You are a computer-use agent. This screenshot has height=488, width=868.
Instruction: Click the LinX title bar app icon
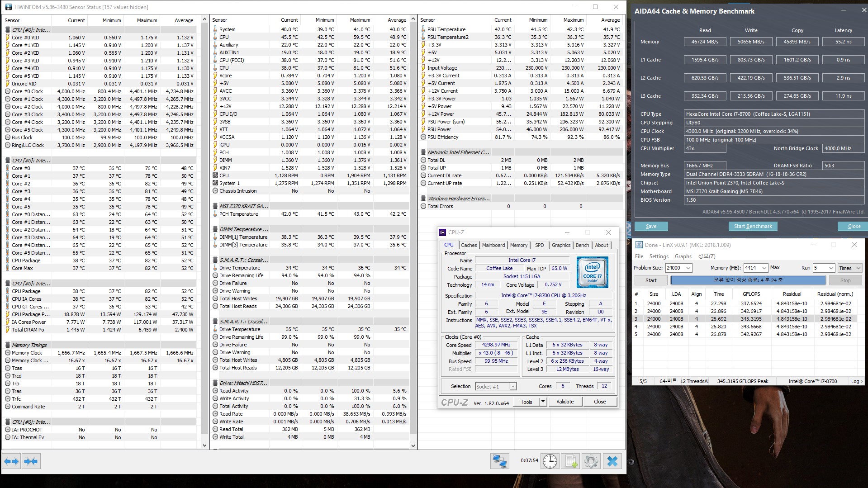pos(639,245)
